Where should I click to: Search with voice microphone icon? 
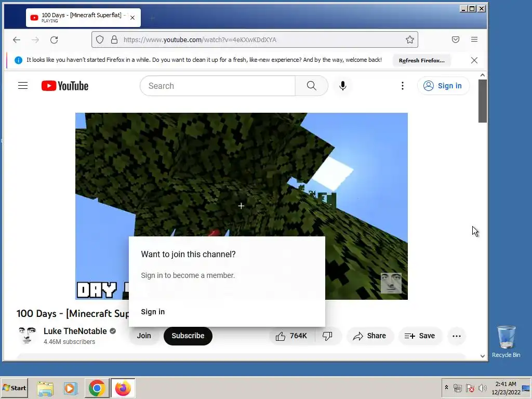[x=343, y=86]
